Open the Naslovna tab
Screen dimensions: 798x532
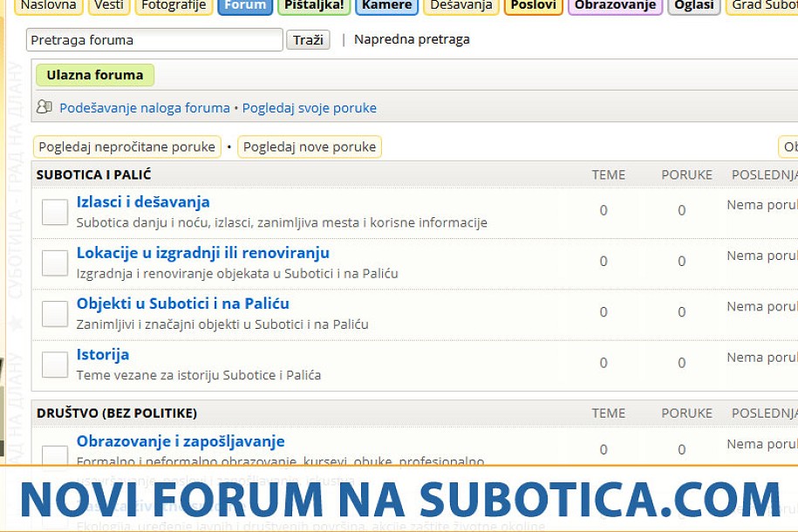pyautogui.click(x=48, y=6)
